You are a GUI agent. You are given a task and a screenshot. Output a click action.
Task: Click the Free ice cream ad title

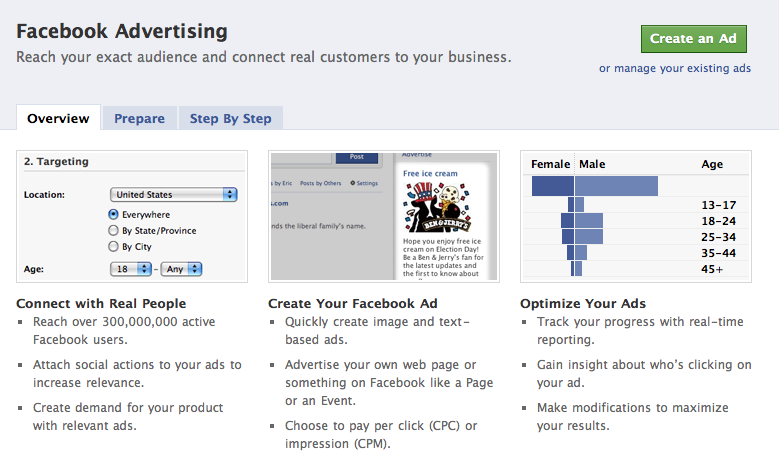coord(430,173)
